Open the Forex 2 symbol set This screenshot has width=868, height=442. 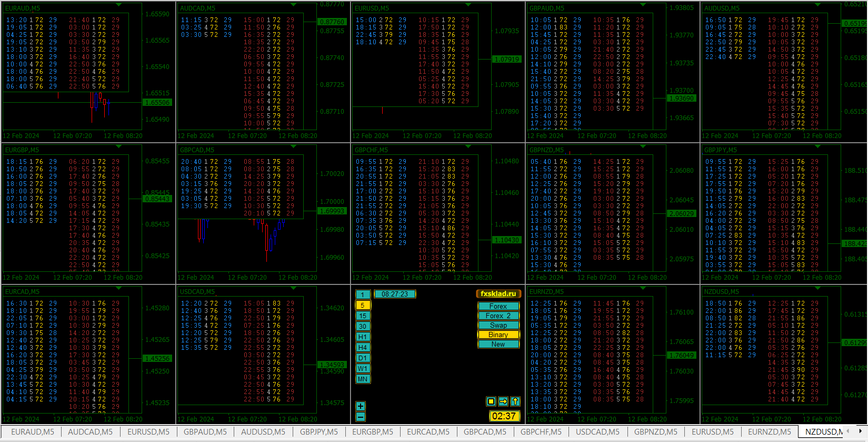[498, 316]
